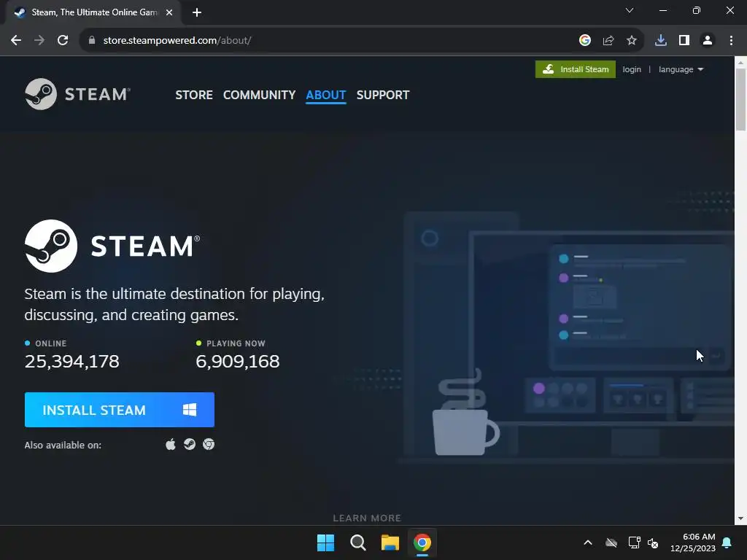
Task: Click the Chrome OS download icon
Action: point(209,444)
